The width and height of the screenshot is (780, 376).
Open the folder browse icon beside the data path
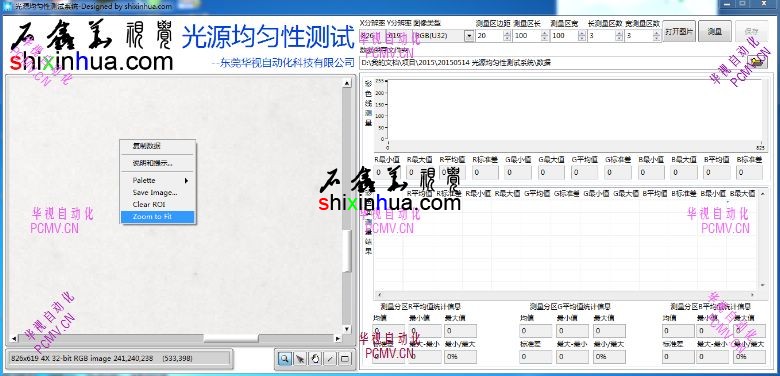point(757,62)
